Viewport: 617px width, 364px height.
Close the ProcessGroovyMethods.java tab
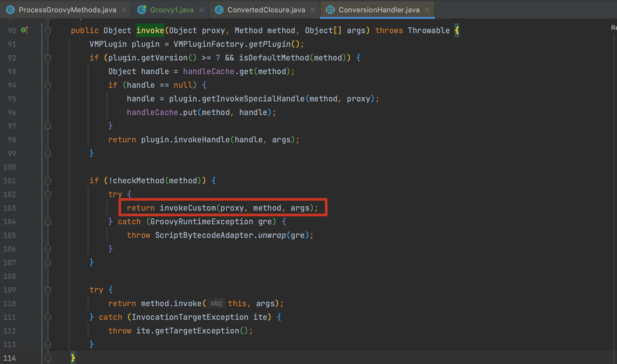124,10
